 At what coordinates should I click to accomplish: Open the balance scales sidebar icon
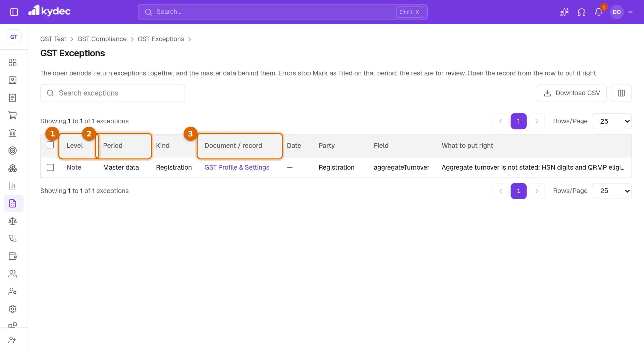(13, 221)
